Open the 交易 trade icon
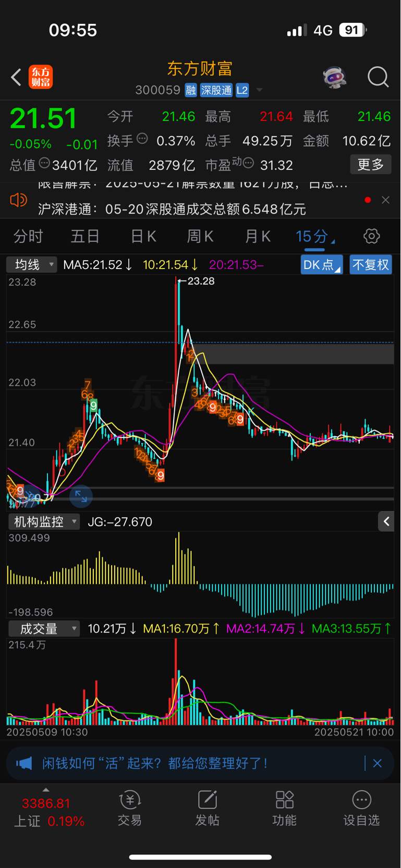Image resolution: width=401 pixels, height=868 pixels. click(x=130, y=808)
